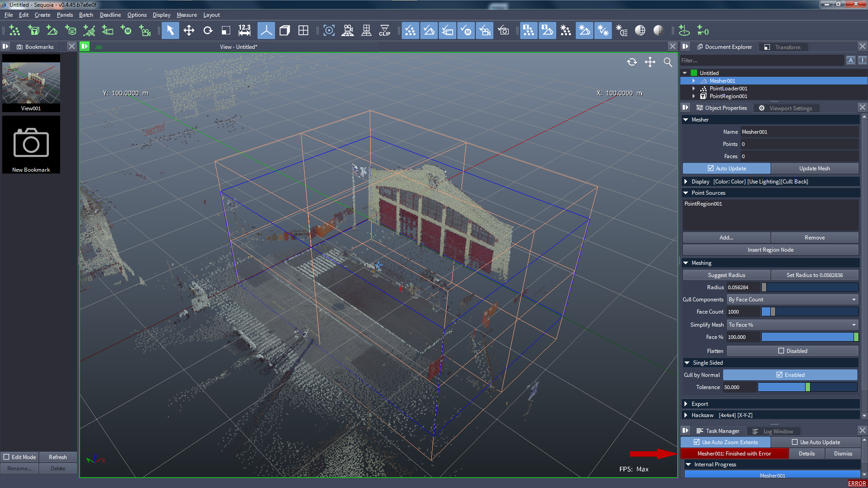Open the Display menu
Viewport: 868px width, 488px height.
160,14
